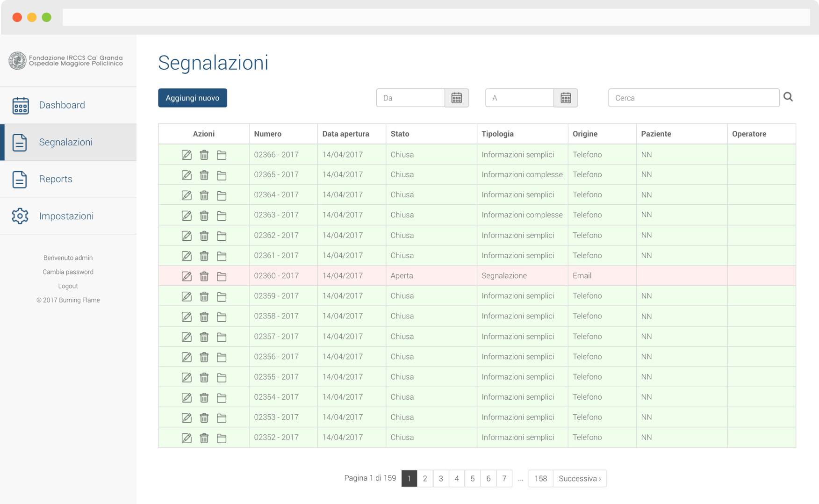Open folder for record 02352 - 2017
This screenshot has height=504, width=819.
click(x=222, y=438)
